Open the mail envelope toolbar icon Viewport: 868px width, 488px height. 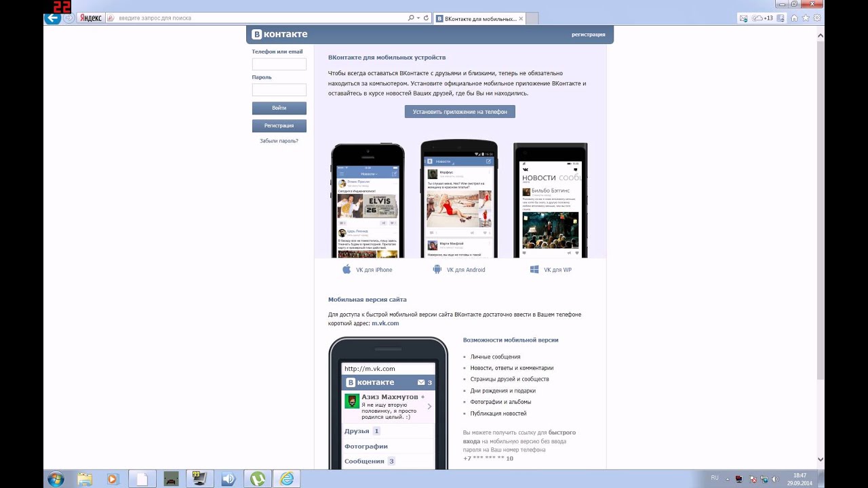(743, 18)
